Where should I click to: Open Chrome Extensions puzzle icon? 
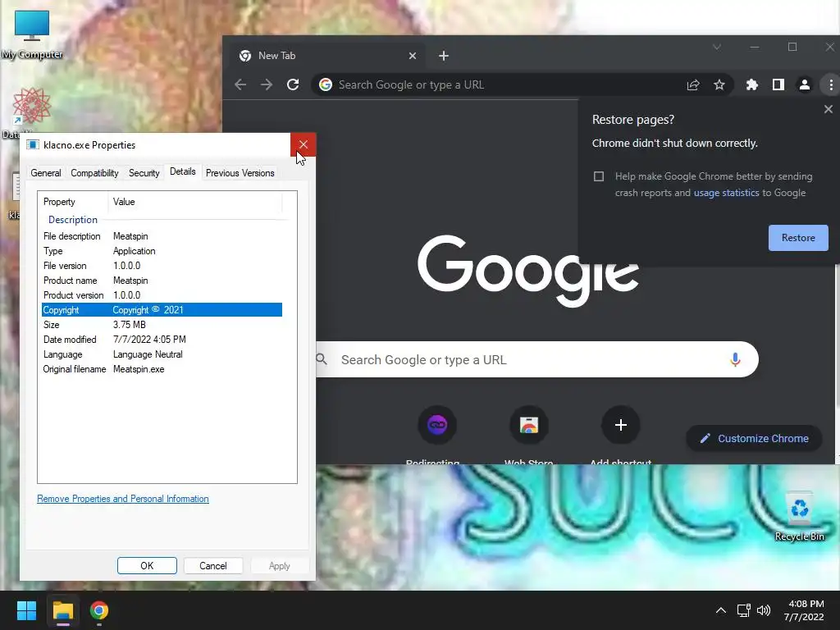[x=752, y=84]
